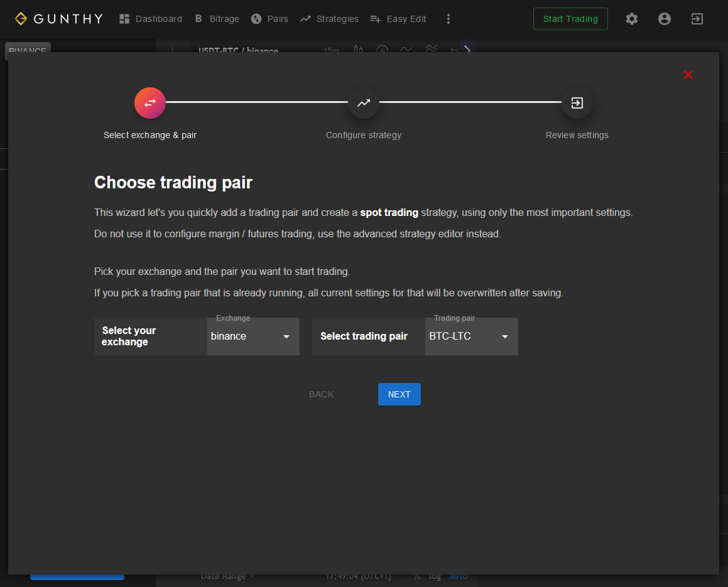
Task: Click the Bitrage B icon
Action: (198, 19)
